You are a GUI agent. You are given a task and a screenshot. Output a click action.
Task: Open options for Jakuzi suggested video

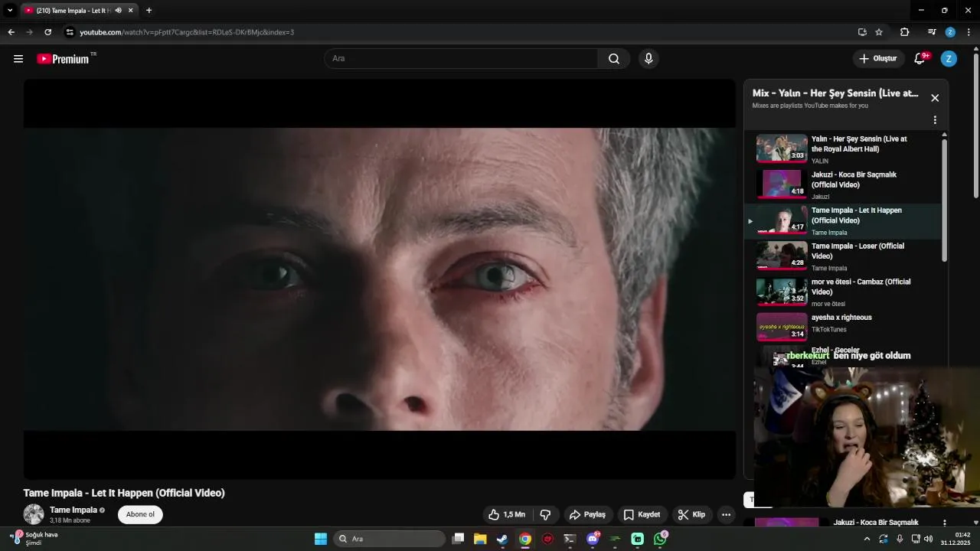pyautogui.click(x=945, y=523)
